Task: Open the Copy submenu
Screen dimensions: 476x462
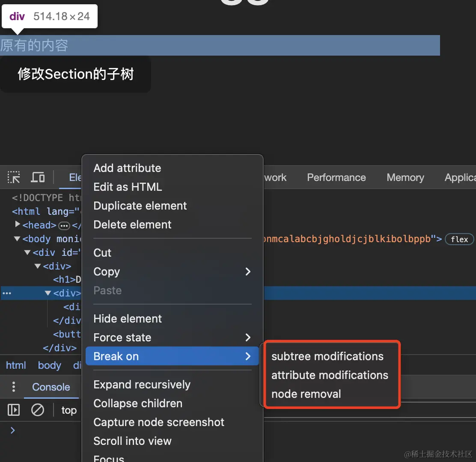Action: [x=172, y=272]
